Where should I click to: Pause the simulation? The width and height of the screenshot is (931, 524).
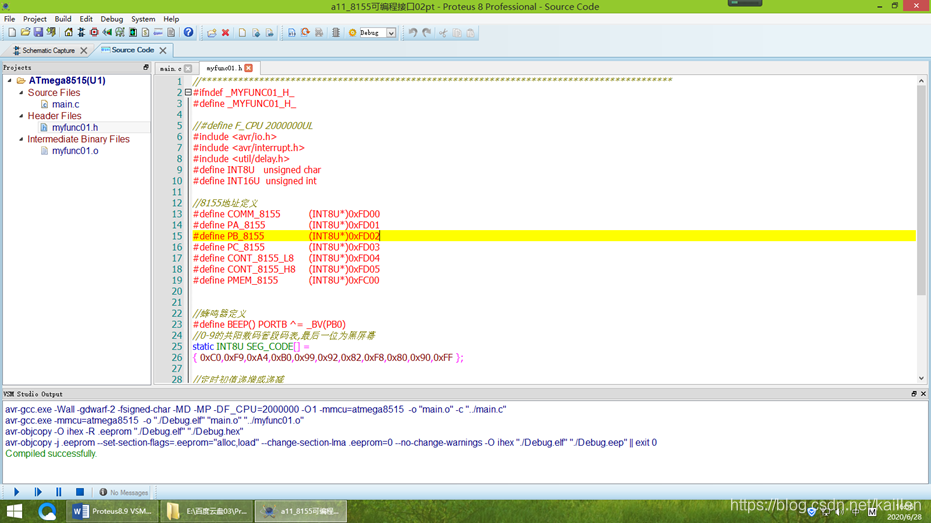[59, 492]
